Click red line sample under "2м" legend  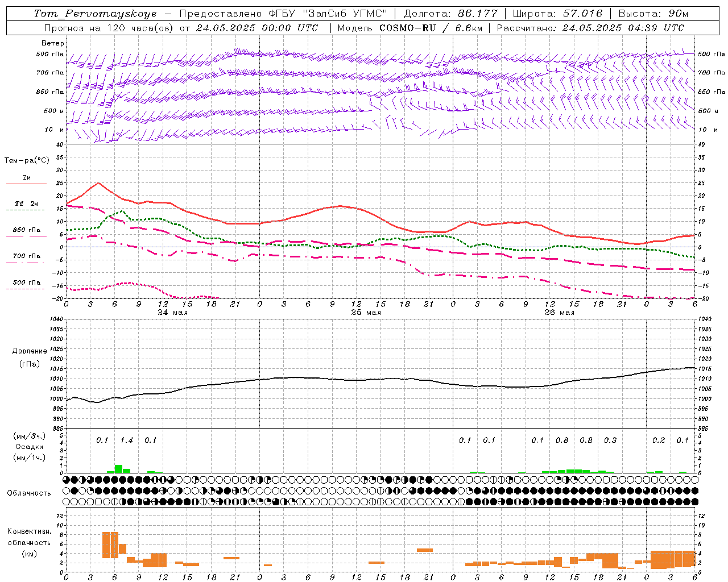[26, 184]
